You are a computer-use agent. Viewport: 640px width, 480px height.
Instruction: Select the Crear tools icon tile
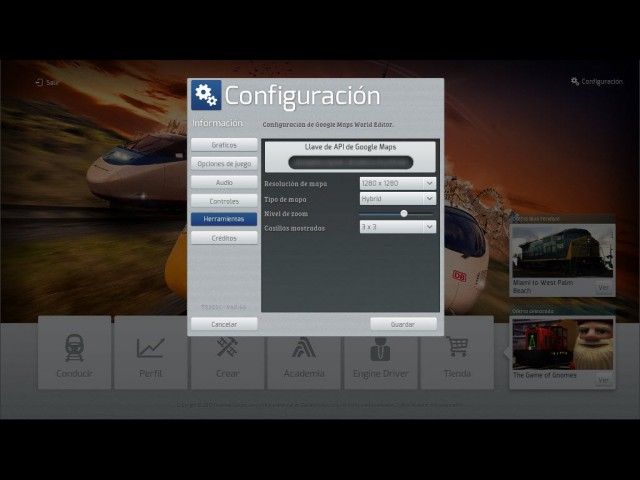tap(227, 349)
